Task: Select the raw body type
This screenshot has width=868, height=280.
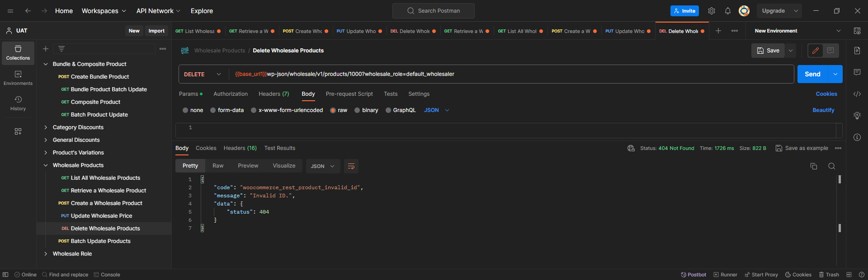Action: 339,110
